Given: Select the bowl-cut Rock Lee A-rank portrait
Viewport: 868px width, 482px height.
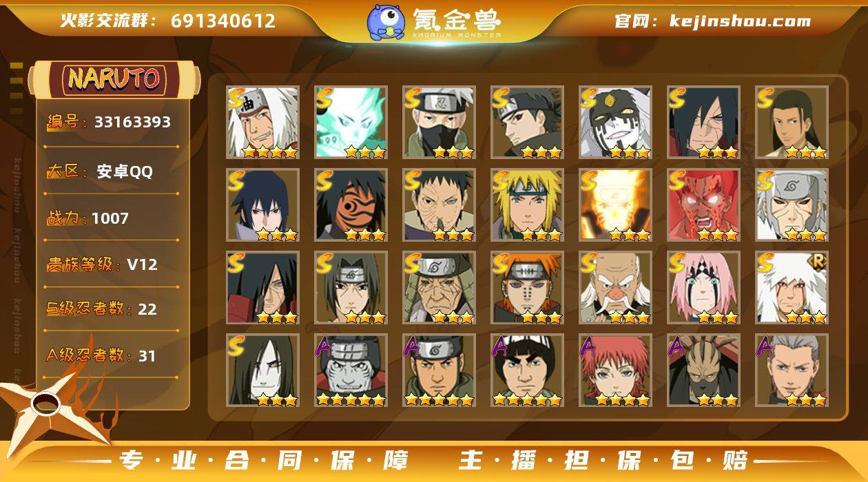Looking at the screenshot, I should tap(528, 370).
